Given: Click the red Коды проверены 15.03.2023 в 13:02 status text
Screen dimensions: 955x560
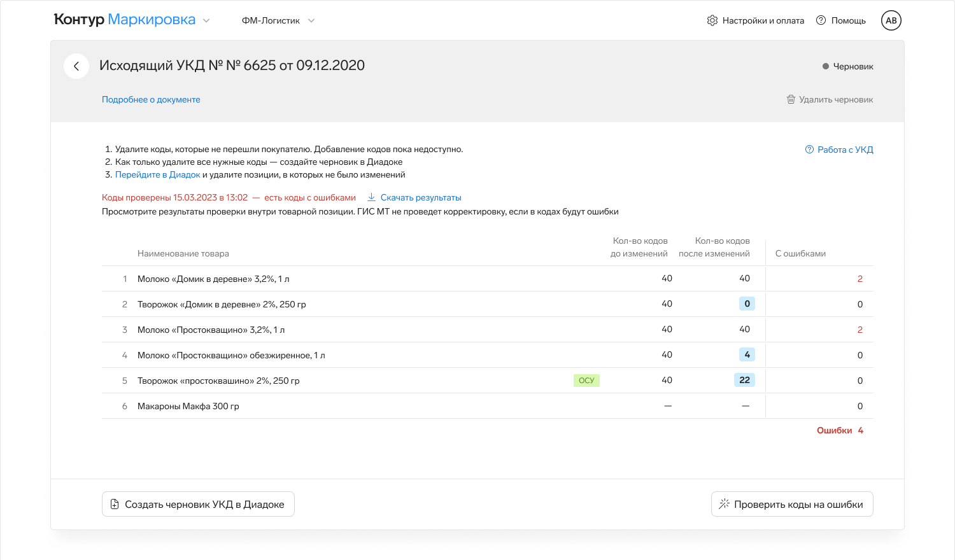Looking at the screenshot, I should 174,197.
